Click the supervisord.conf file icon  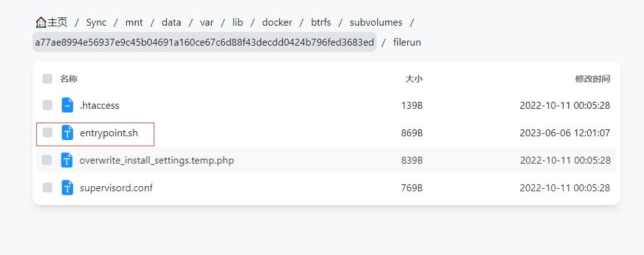67,187
